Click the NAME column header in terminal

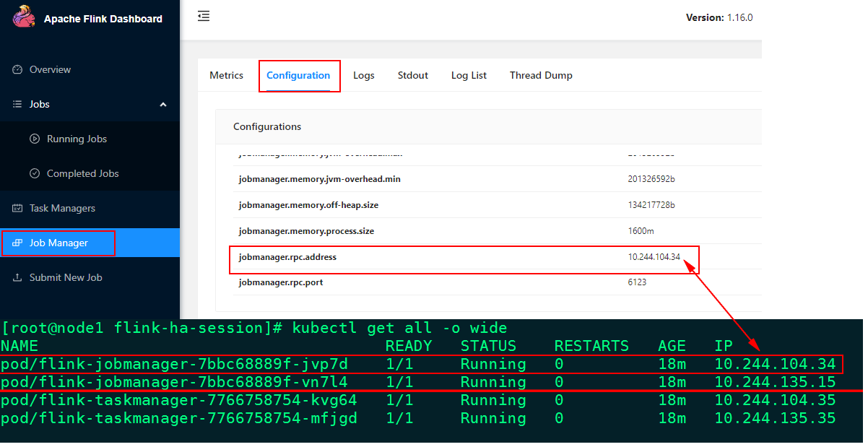tap(19, 346)
